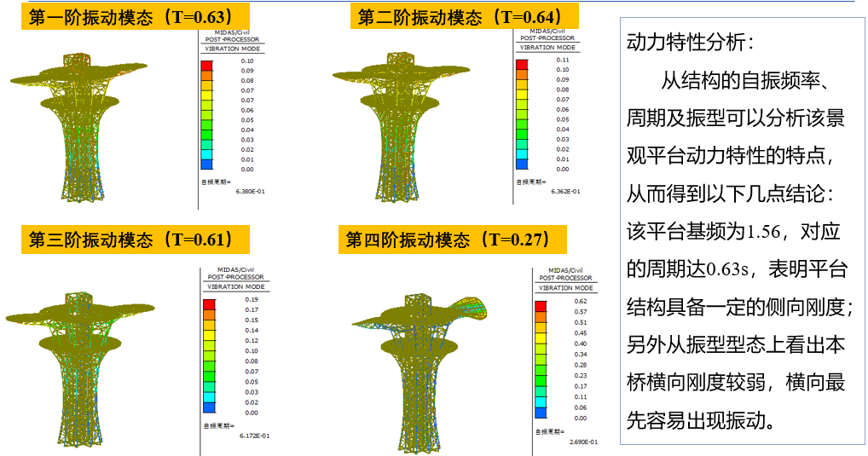Viewport: 868px width, 456px height.
Task: Click the MIDAS/Civil header of fourth legend
Action: coord(568,269)
